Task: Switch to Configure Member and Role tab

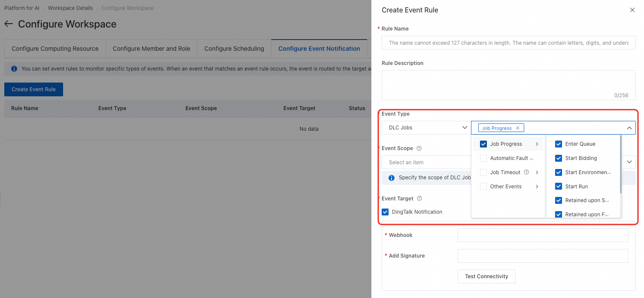Action: (x=151, y=49)
